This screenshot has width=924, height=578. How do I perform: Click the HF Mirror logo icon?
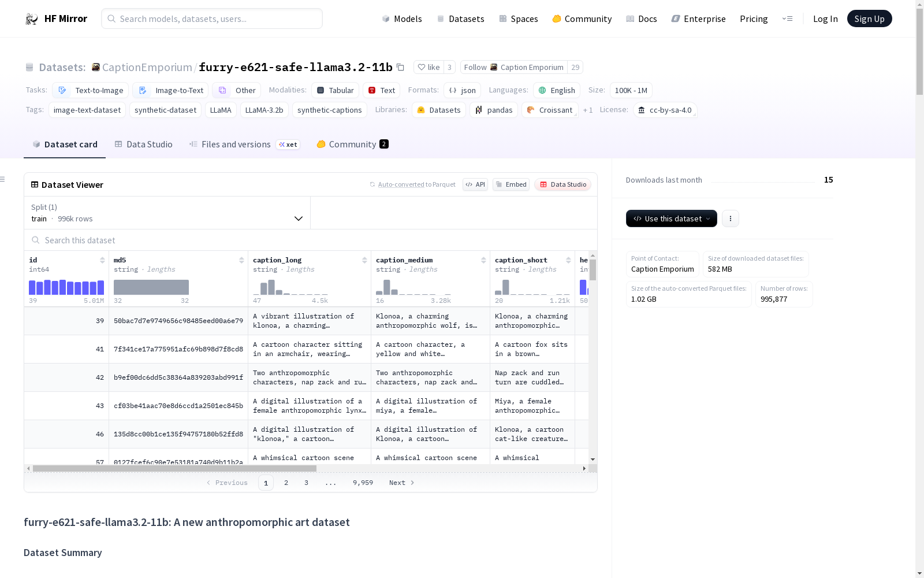(32, 19)
